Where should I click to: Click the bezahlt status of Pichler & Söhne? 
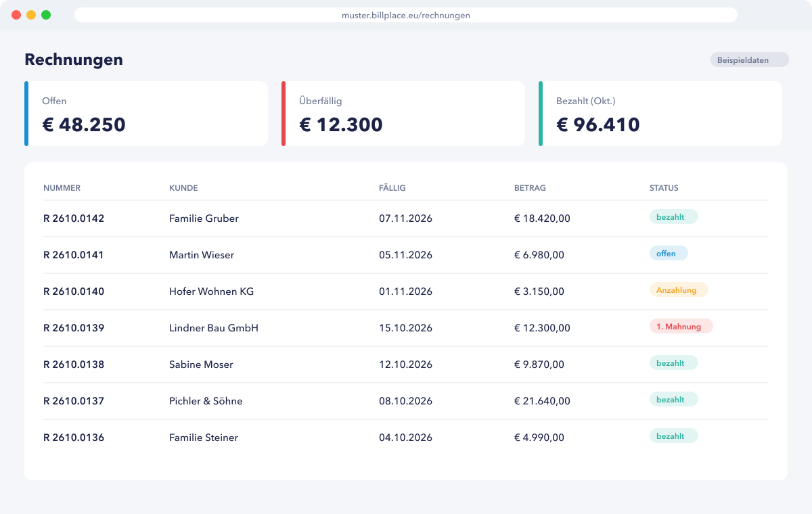coord(674,400)
